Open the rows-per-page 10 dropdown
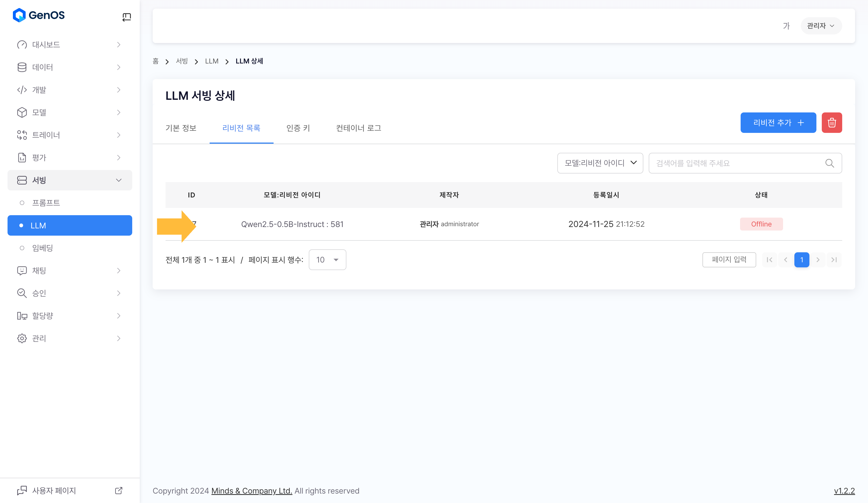 tap(327, 260)
